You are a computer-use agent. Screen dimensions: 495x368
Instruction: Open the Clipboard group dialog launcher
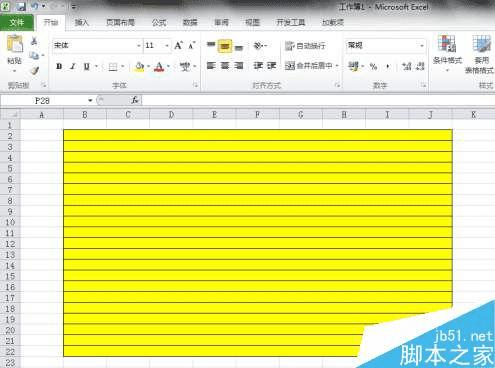(x=43, y=86)
